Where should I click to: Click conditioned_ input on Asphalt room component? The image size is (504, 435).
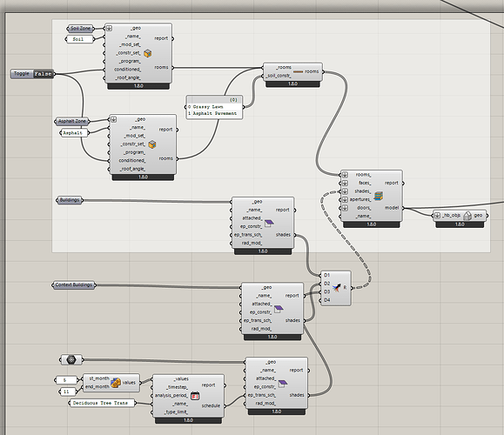[132, 161]
